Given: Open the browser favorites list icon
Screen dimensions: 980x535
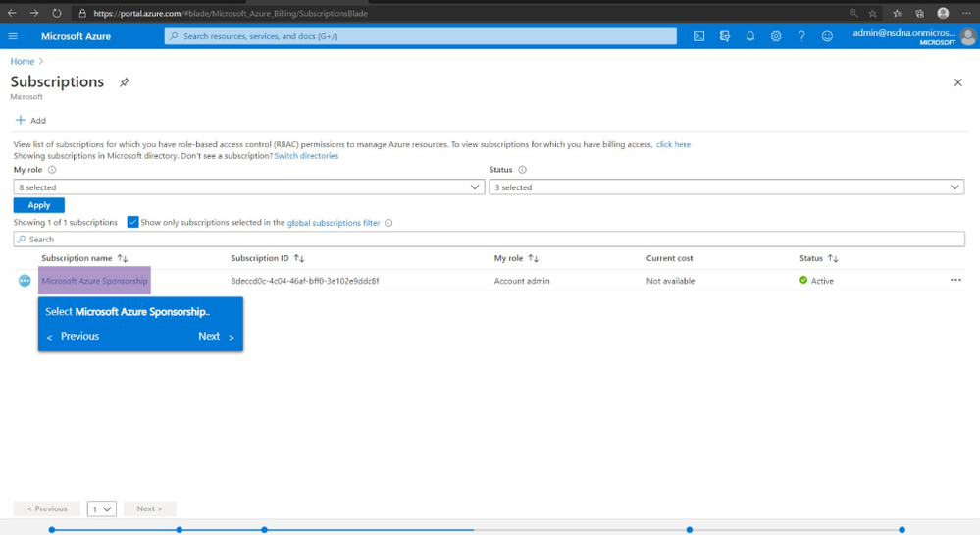Looking at the screenshot, I should (897, 13).
